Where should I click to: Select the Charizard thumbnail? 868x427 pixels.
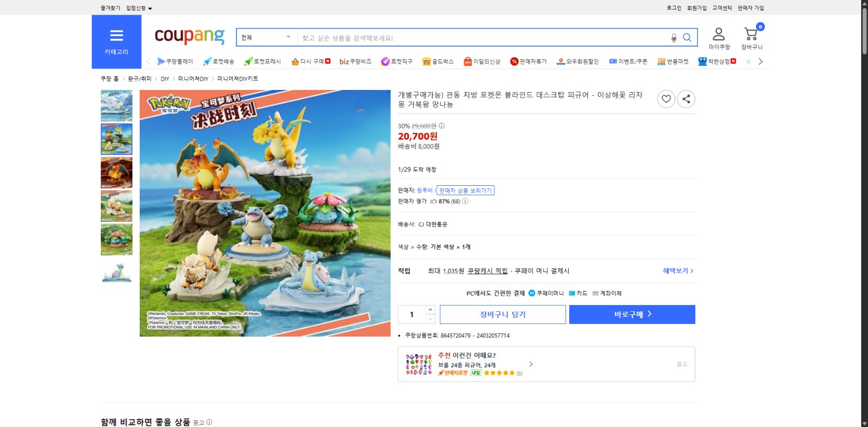tap(117, 173)
